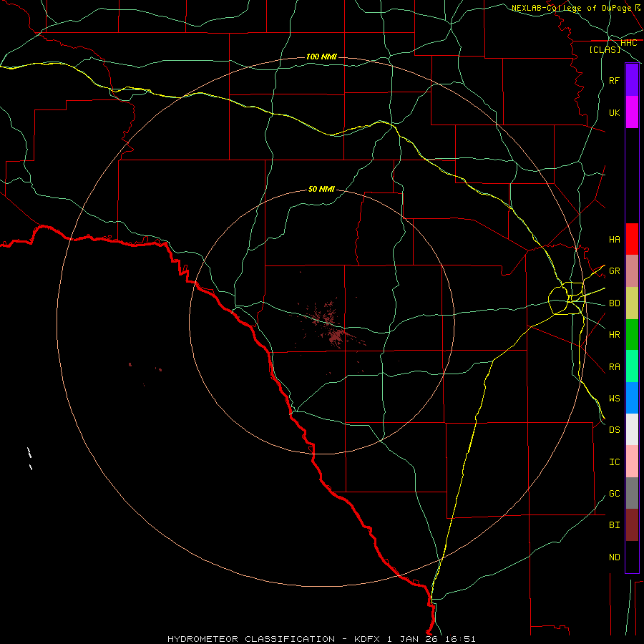Click the "HHC" product code text
Screen dimensions: 644x644
pos(629,43)
